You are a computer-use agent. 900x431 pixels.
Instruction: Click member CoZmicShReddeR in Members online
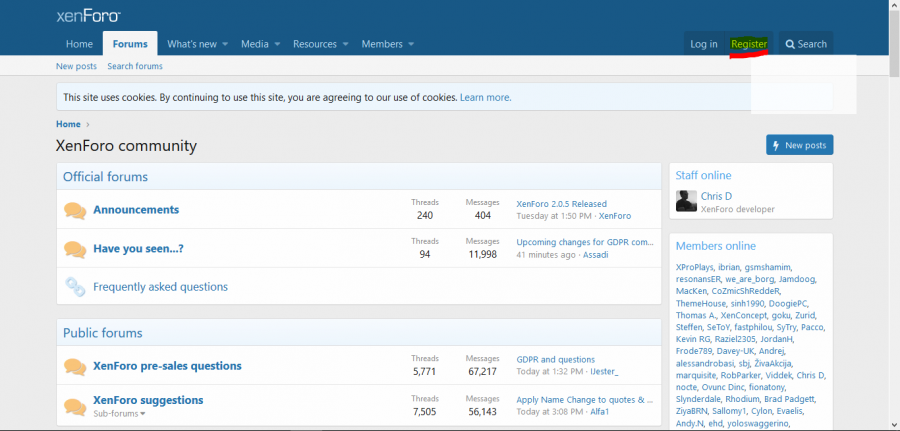click(746, 291)
